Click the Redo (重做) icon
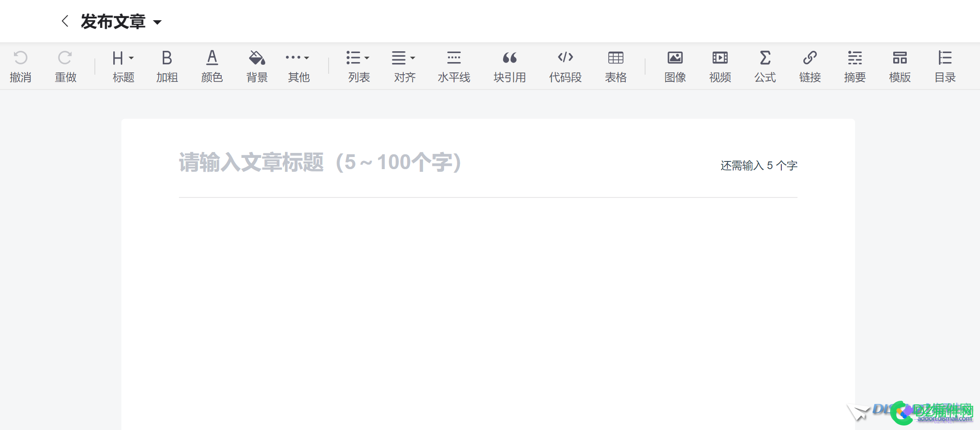This screenshot has width=980, height=430. tap(66, 65)
